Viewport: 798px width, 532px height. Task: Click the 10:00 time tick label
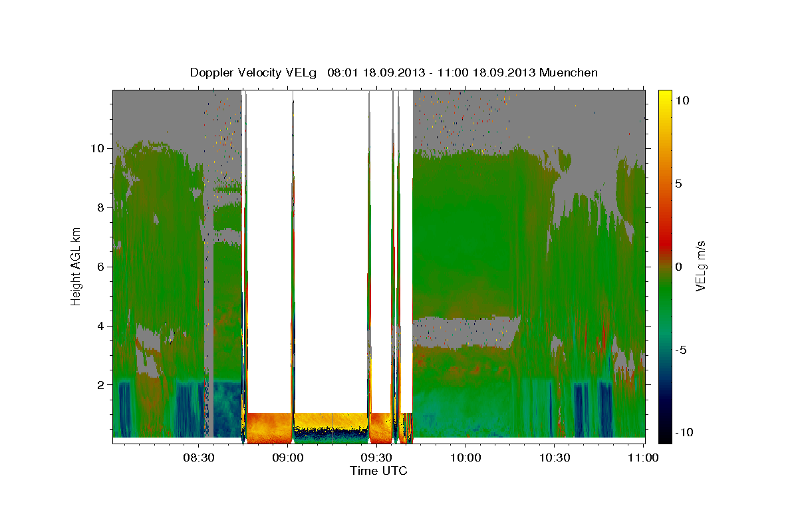465,458
